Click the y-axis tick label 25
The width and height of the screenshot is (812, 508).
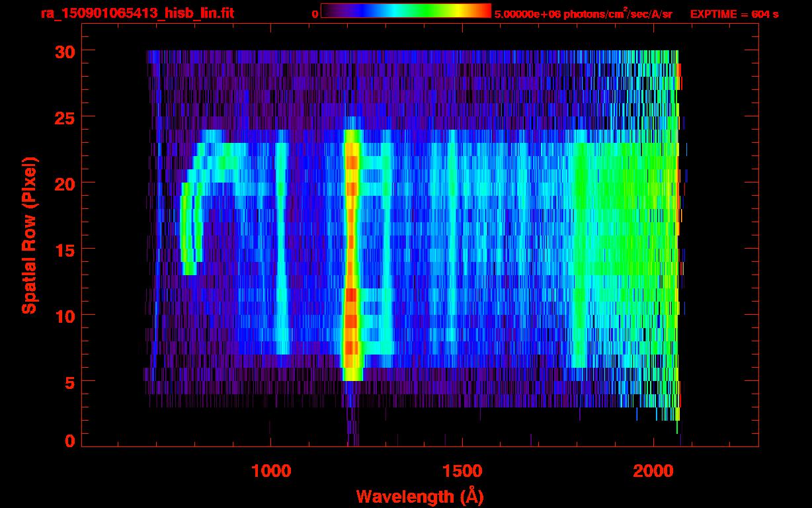(63, 117)
